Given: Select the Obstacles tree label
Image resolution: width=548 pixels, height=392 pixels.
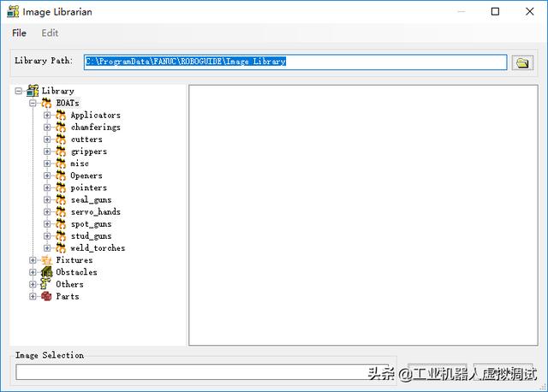Looking at the screenshot, I should tap(76, 272).
